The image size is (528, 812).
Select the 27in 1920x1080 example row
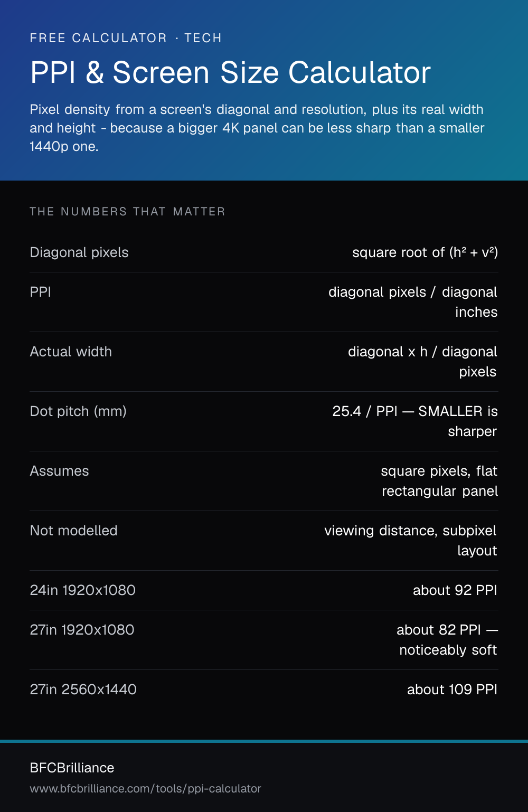(x=264, y=640)
